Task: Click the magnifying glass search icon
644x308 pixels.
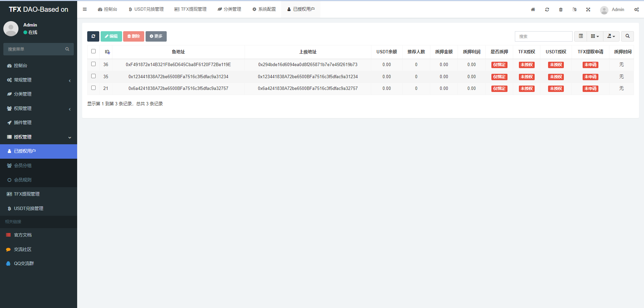Action: [x=627, y=36]
